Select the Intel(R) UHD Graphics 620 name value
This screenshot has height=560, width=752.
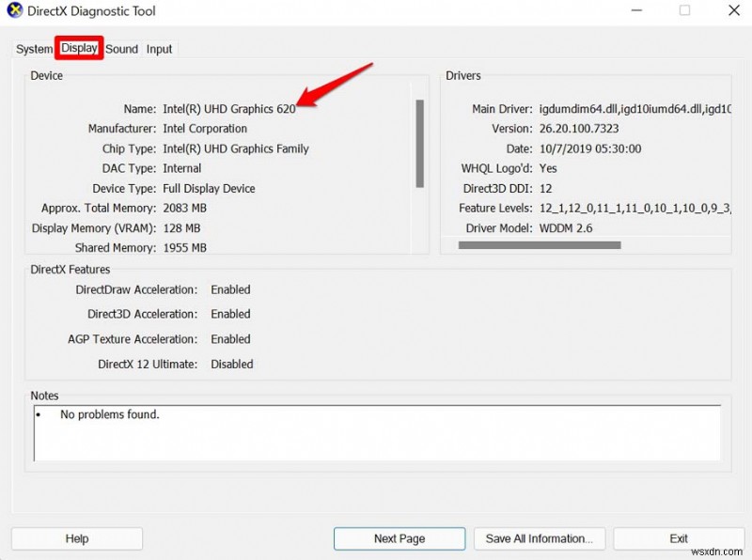coord(228,108)
